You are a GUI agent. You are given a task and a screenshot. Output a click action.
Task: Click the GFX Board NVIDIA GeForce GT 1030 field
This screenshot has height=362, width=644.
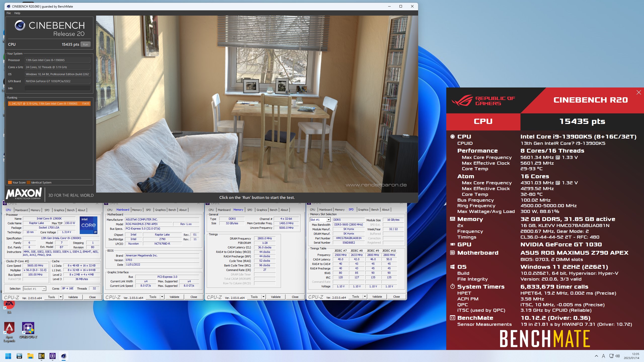pos(57,81)
